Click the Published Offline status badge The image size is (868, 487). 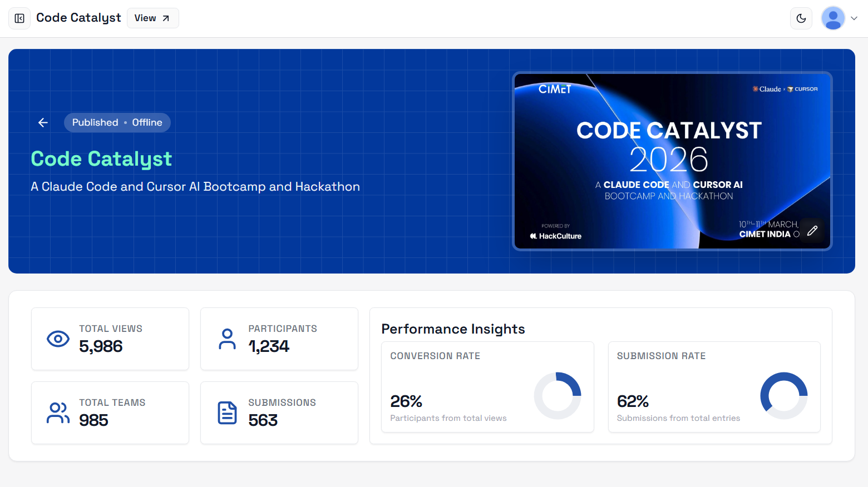(117, 122)
